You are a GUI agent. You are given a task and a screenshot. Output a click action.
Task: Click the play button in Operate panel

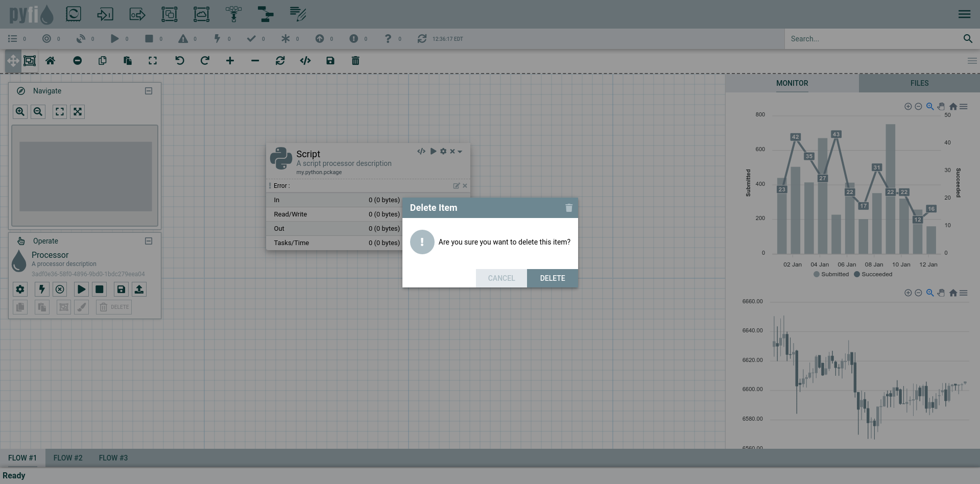(x=81, y=289)
